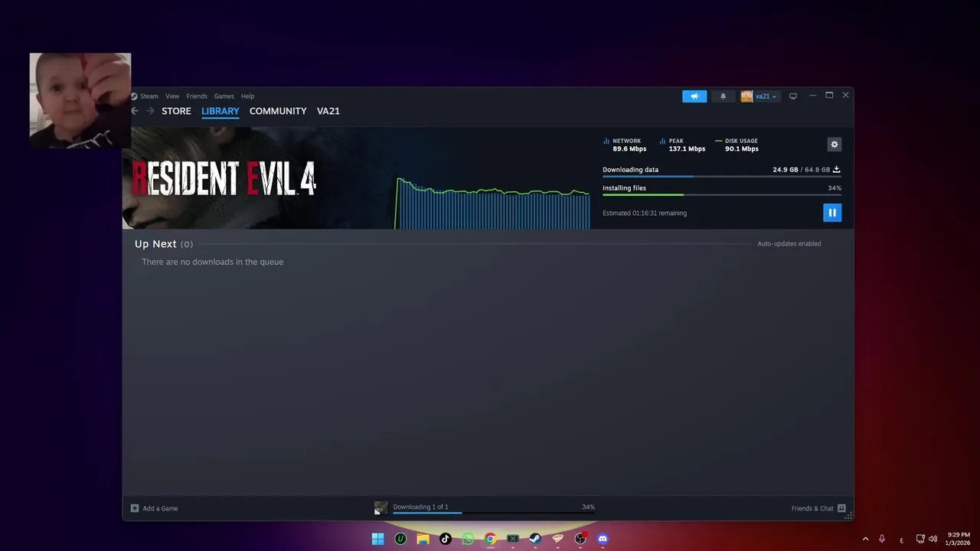Switch to the STORE tab

point(176,111)
